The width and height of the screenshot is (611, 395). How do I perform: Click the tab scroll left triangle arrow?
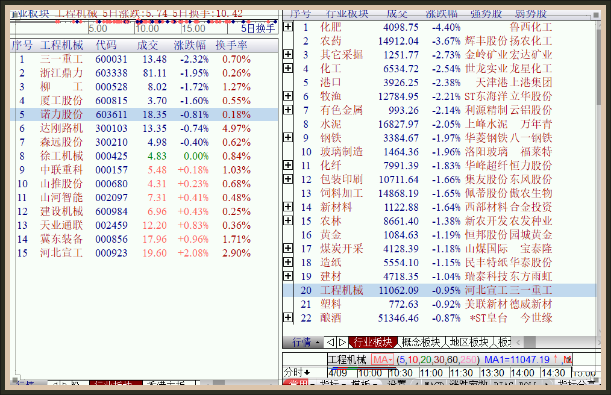[x=331, y=342]
